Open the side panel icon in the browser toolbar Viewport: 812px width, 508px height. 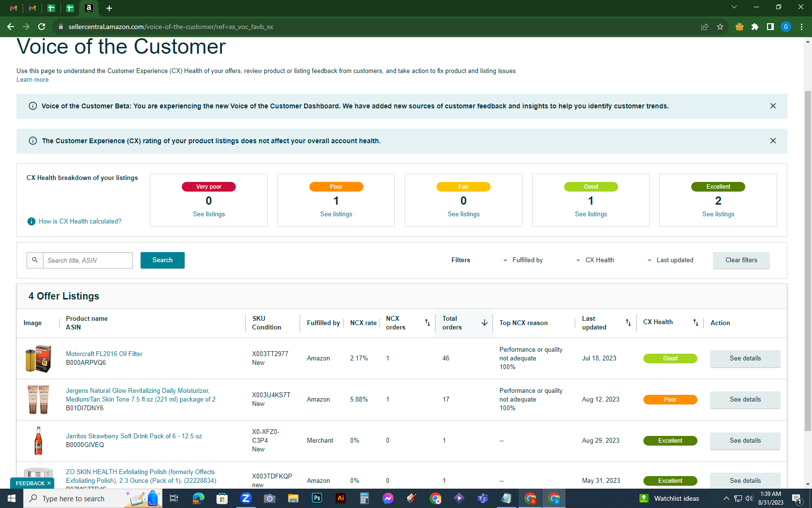[770, 27]
